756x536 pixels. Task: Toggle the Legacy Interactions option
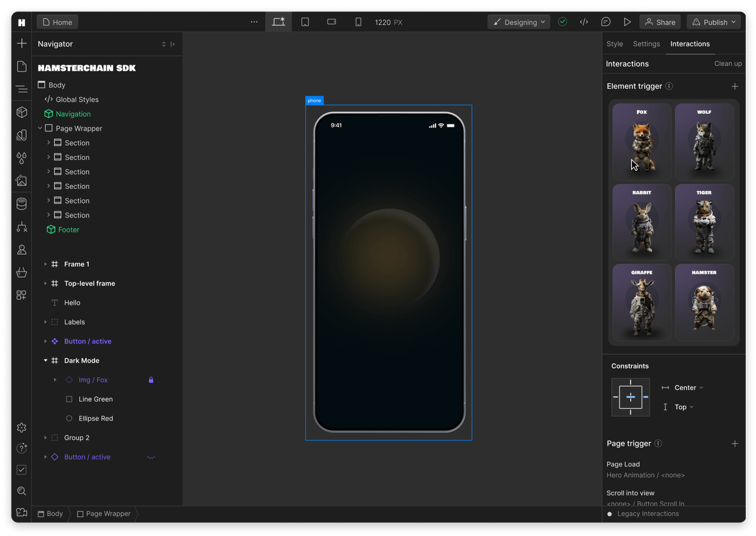pos(609,514)
